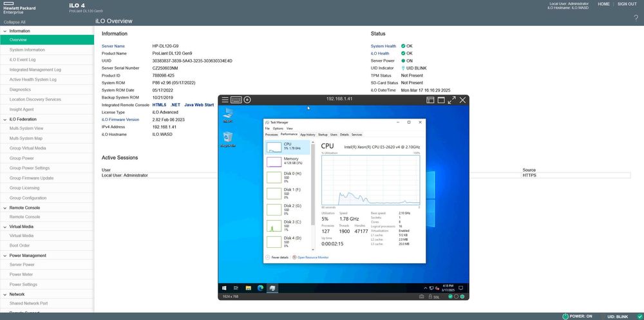Click the Open Resource Monitor icon

coord(294,257)
